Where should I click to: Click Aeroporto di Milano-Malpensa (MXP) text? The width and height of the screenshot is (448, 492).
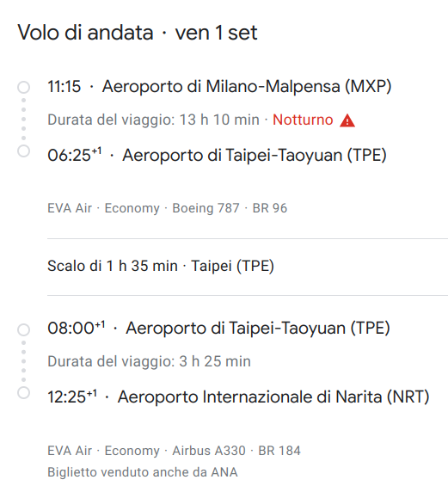pos(247,87)
